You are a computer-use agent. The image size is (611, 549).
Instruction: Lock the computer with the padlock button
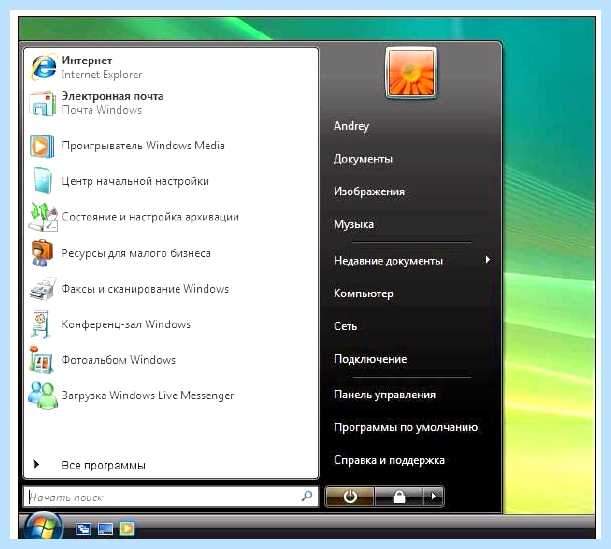(399, 496)
